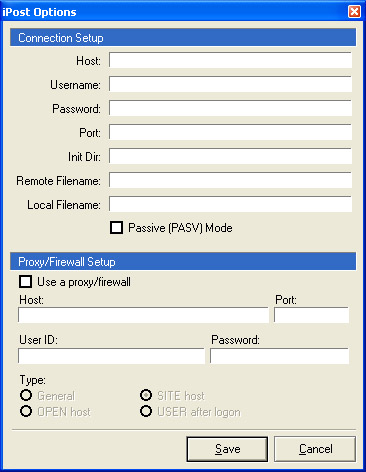
Task: Click the Init Dir text box
Action: (230, 156)
